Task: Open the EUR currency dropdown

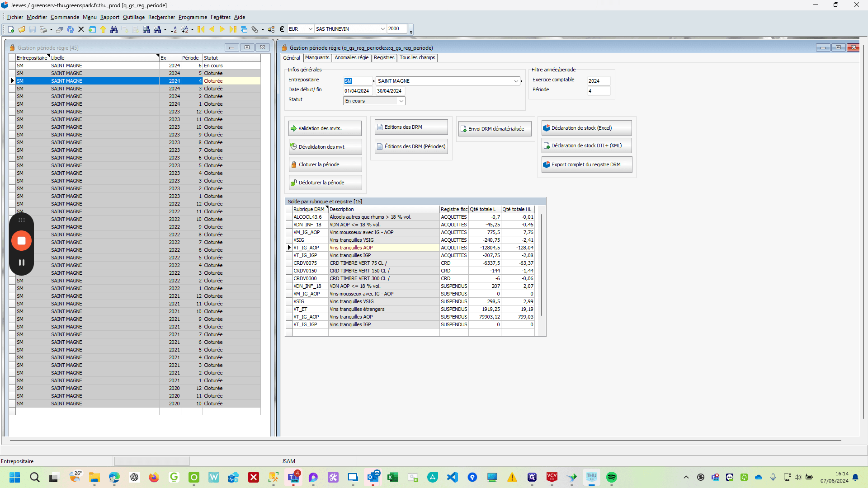Action: pyautogui.click(x=311, y=29)
